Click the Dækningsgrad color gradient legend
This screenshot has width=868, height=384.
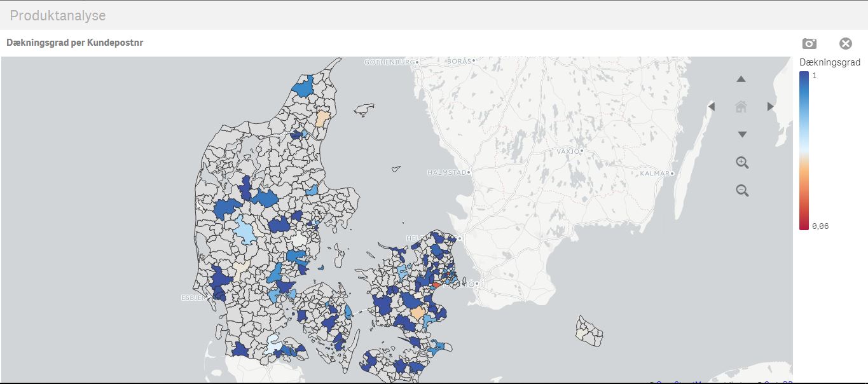[804, 150]
